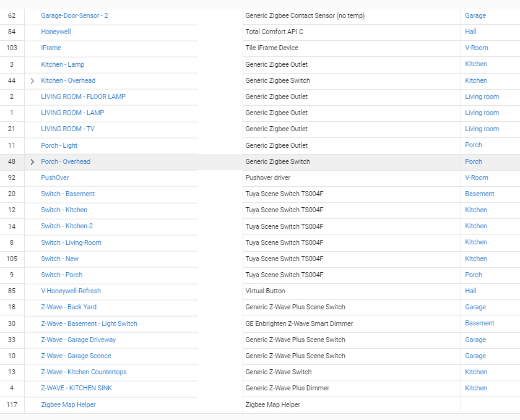Click Z-Wave - Garage Driveway link
This screenshot has height=420, width=520.
coord(78,340)
